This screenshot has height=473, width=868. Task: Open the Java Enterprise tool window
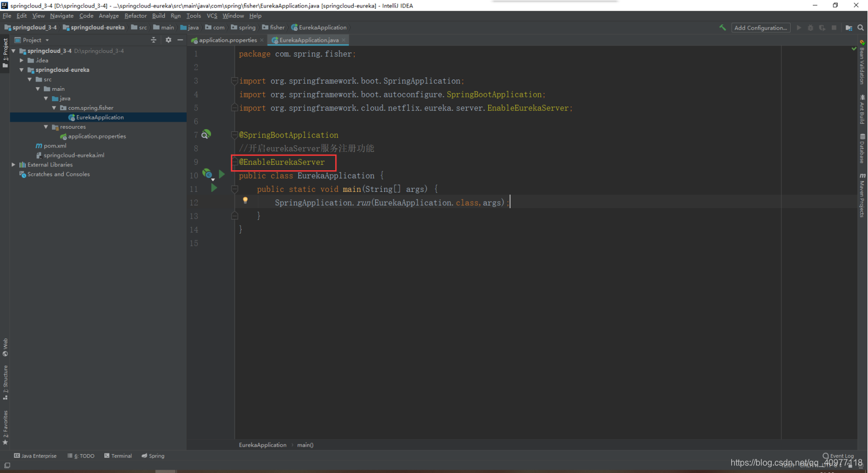click(x=35, y=456)
